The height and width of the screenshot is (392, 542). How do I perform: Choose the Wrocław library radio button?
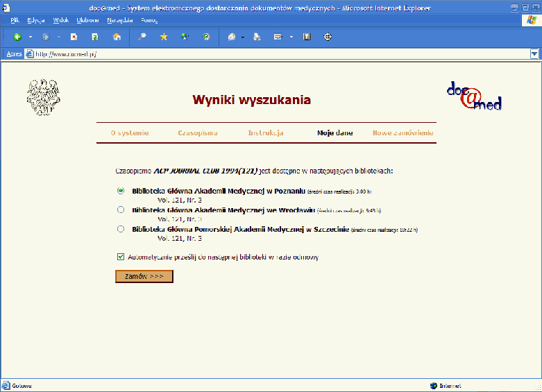click(x=121, y=210)
